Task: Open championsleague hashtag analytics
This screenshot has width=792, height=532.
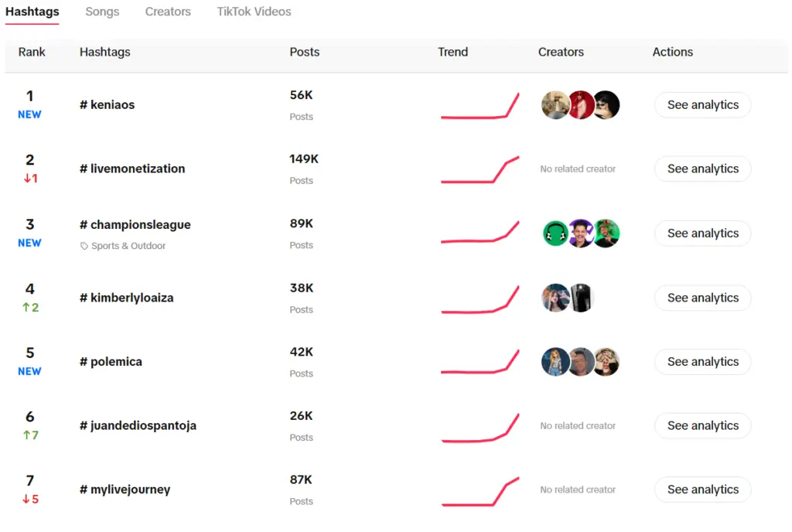Action: point(702,233)
